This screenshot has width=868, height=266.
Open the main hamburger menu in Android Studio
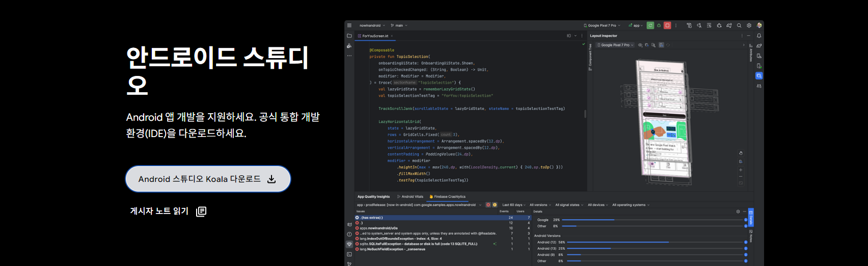349,25
